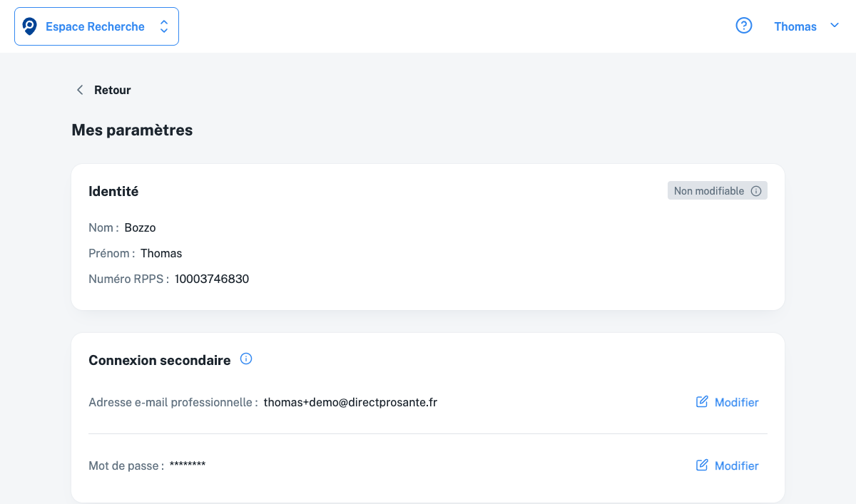The image size is (856, 504).
Task: Click Modifier for the password
Action: 736,466
